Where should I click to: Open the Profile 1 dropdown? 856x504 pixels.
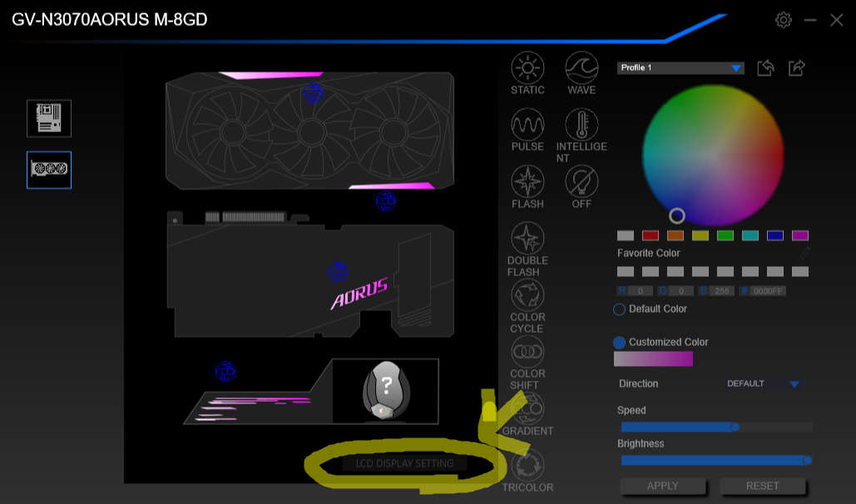click(x=680, y=67)
